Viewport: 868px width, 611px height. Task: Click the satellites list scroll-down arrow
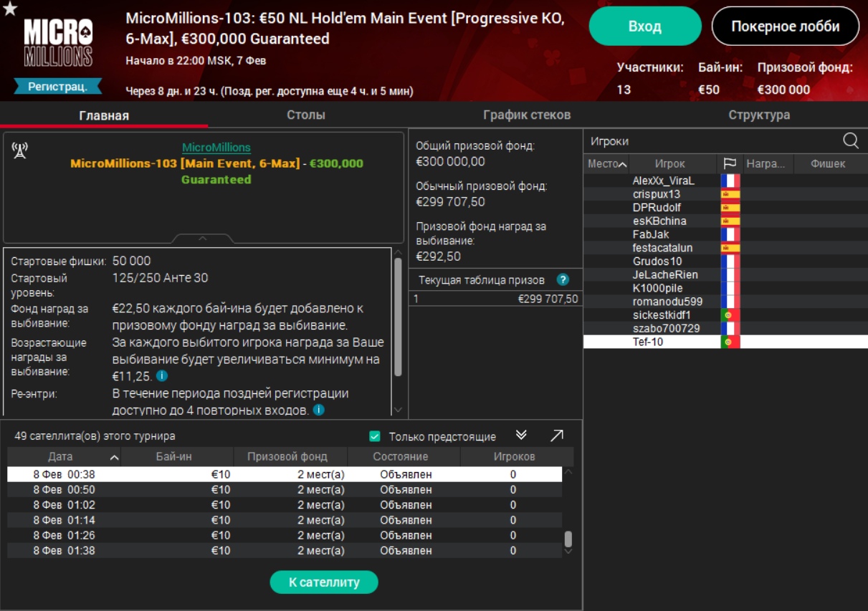point(568,550)
